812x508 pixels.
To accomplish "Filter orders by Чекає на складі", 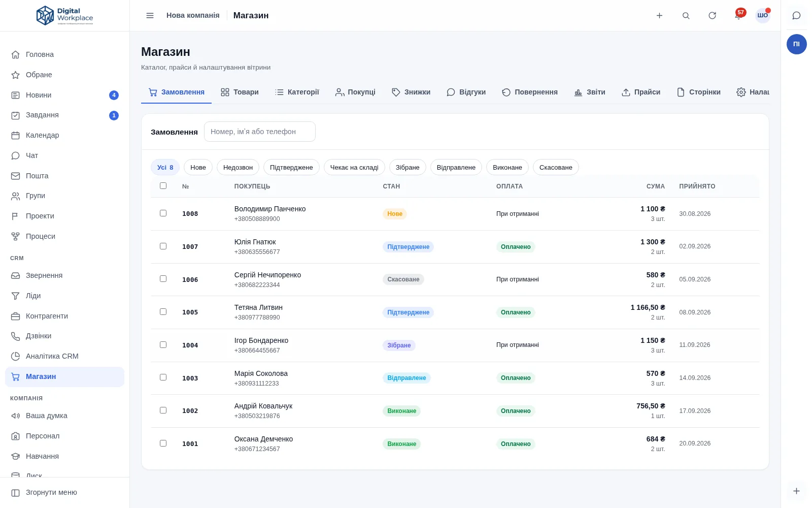I will 354,167.
